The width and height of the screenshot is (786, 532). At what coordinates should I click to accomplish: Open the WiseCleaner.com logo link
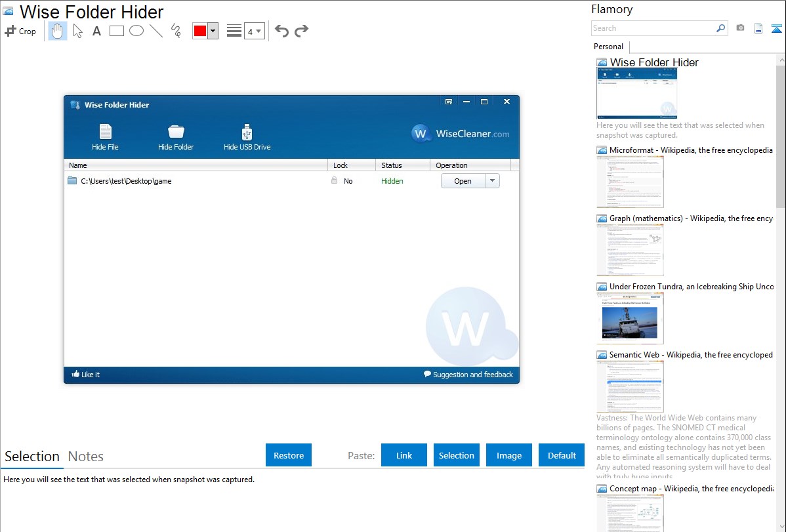click(x=460, y=134)
